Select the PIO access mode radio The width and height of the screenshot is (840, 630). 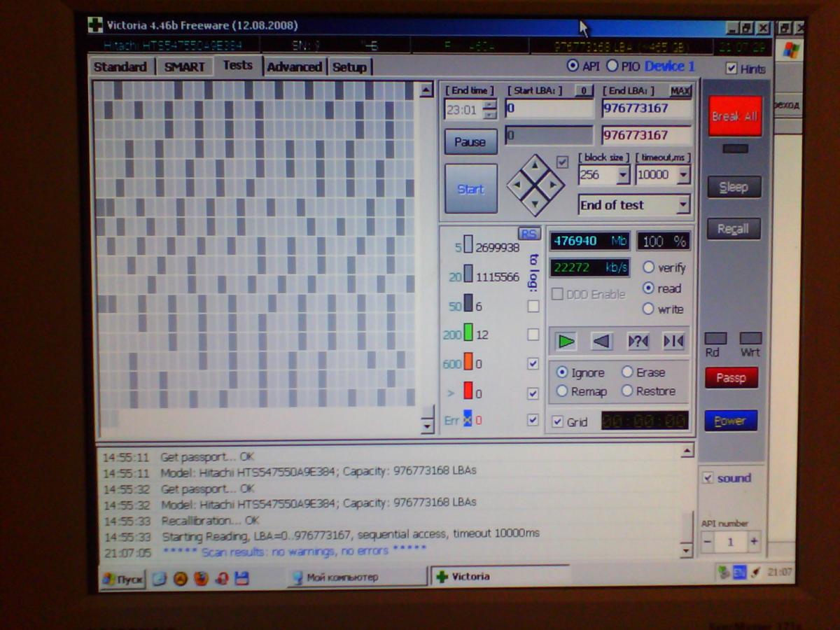point(612,66)
